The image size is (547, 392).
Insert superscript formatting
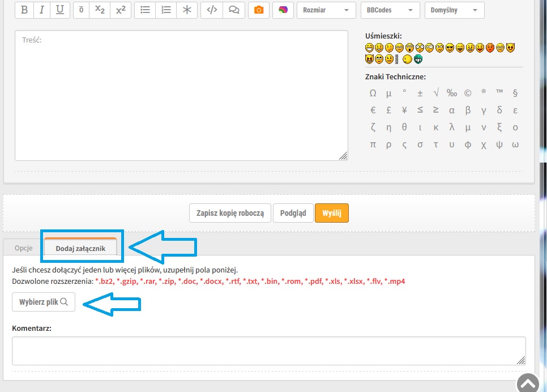pyautogui.click(x=120, y=10)
